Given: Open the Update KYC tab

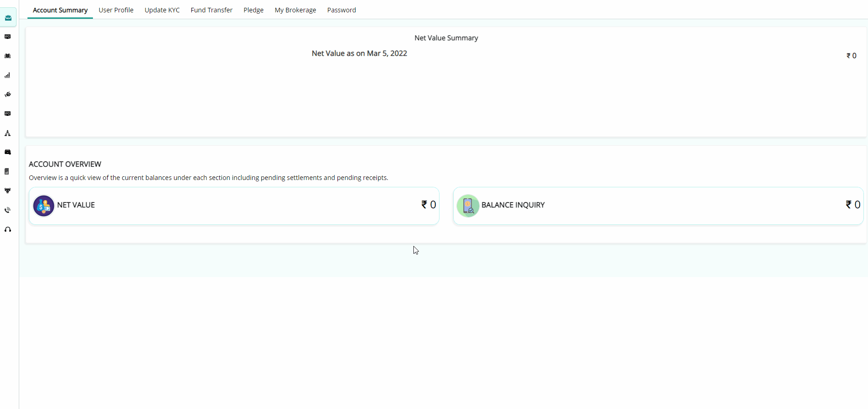Looking at the screenshot, I should (x=162, y=10).
